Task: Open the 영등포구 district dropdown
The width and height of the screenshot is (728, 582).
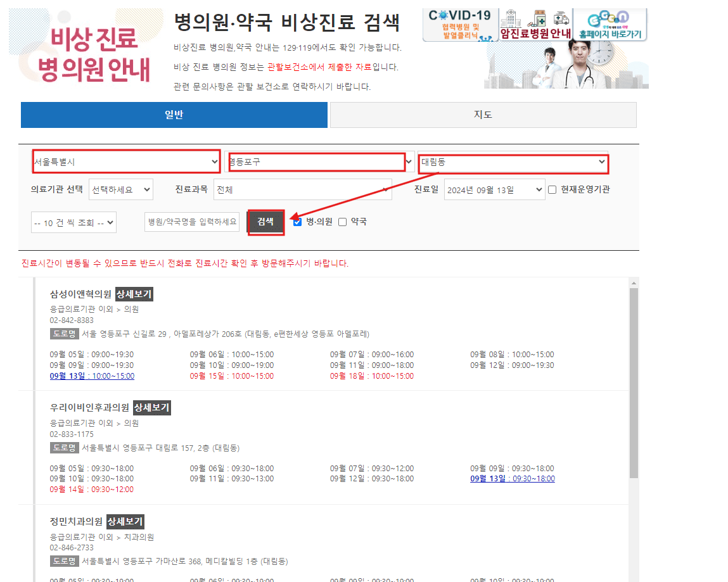Action: coord(320,161)
